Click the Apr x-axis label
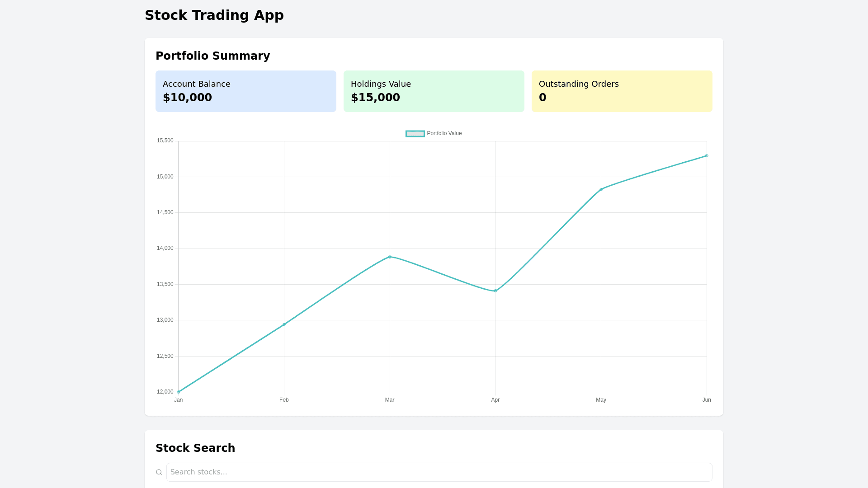This screenshot has height=488, width=868. [x=495, y=400]
